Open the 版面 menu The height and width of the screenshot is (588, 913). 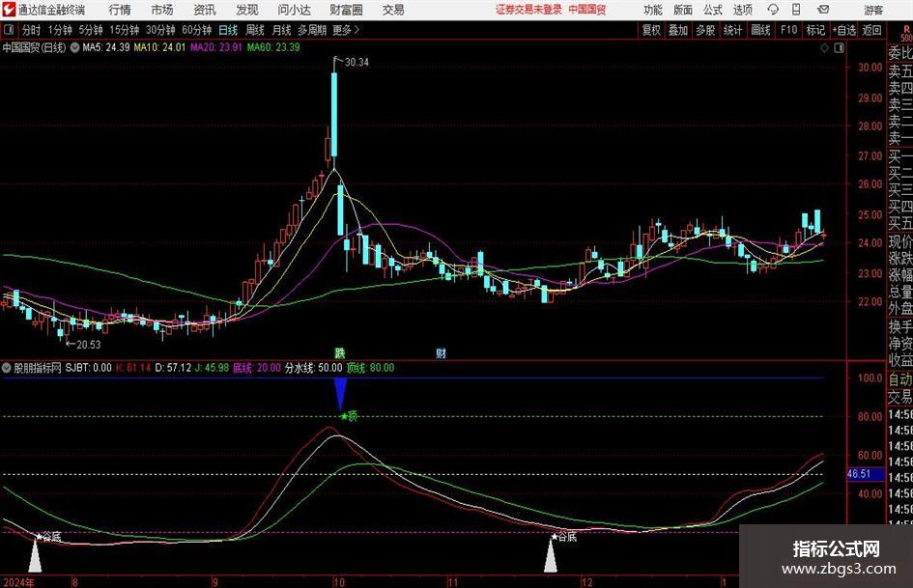tap(682, 10)
